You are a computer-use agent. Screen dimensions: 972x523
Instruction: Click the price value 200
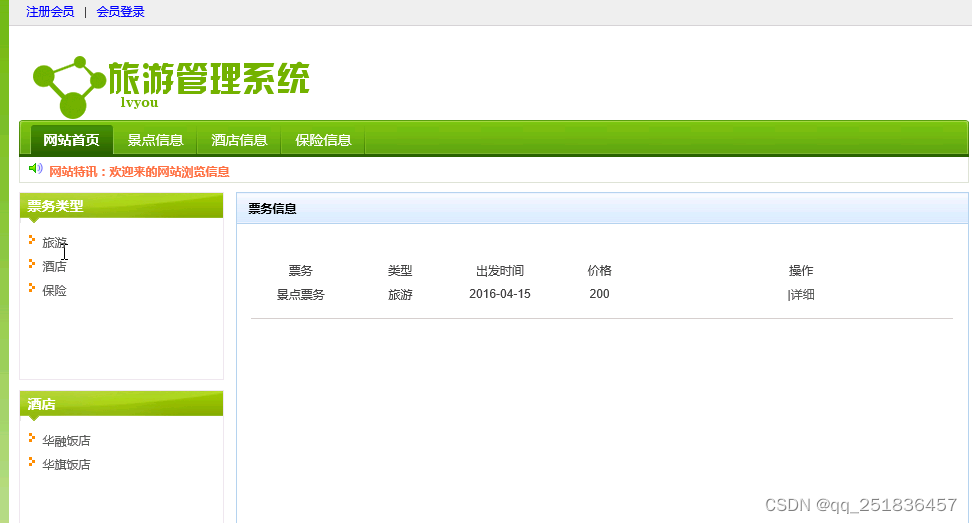pos(599,294)
